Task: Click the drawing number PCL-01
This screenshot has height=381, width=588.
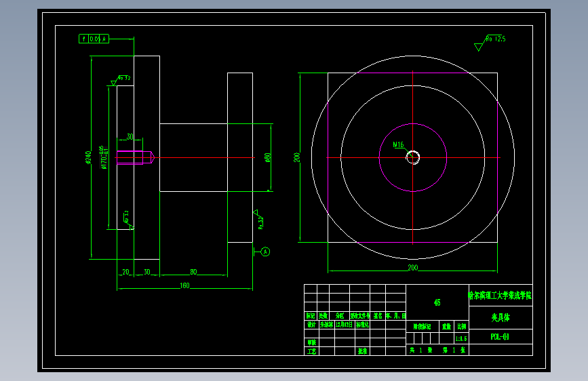Action: [x=500, y=337]
